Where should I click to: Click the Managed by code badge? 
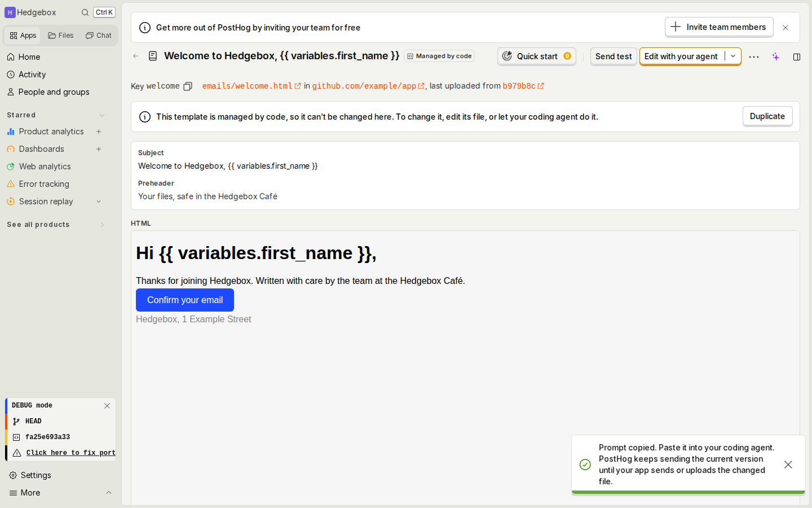pos(439,56)
